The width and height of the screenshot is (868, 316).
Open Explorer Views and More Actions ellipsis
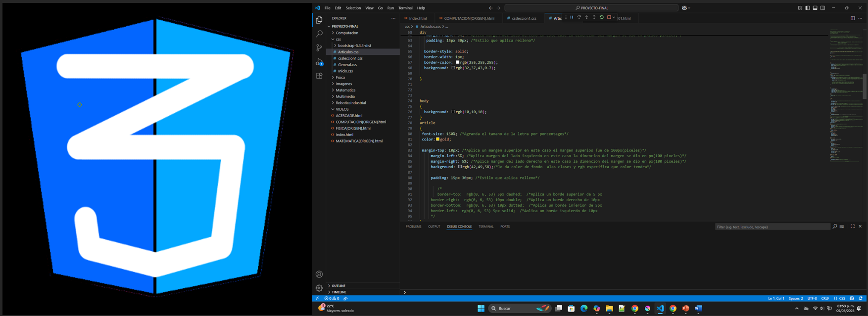coord(393,18)
